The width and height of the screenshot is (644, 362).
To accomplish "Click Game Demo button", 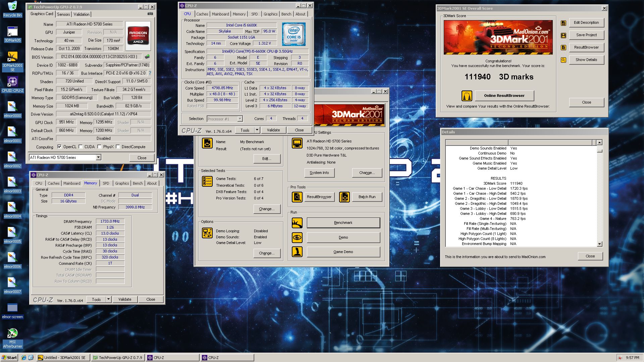I will [343, 252].
